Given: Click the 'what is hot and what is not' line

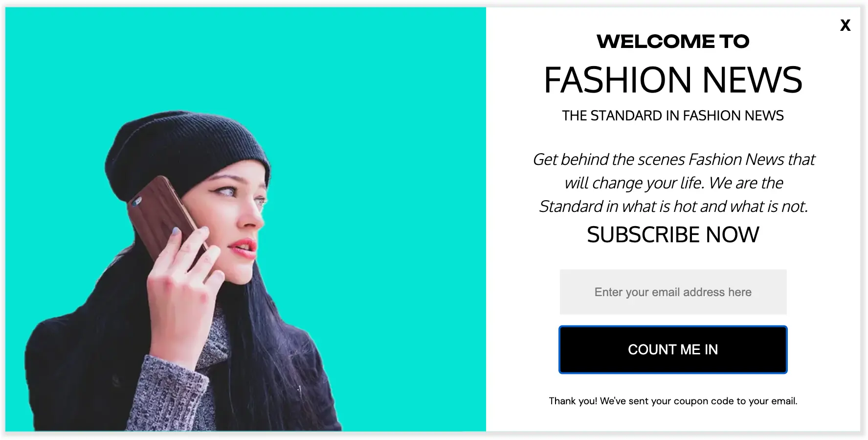Looking at the screenshot, I should [x=673, y=207].
